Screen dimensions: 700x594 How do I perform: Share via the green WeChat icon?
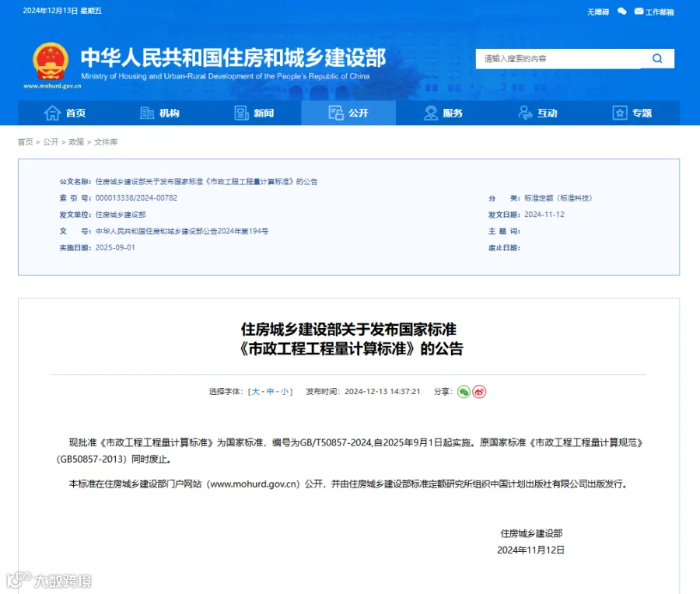tap(464, 392)
